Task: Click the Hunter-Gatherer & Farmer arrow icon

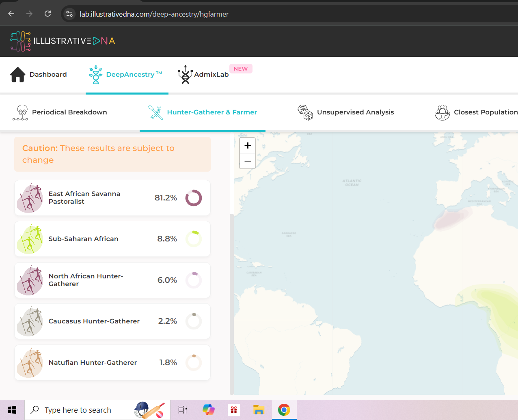Action: [155, 112]
